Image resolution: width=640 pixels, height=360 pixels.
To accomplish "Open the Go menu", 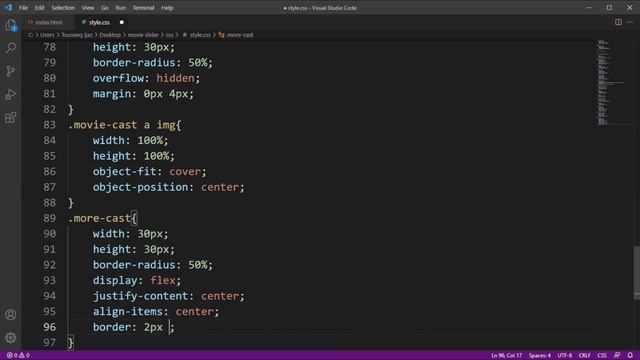I will [105, 8].
